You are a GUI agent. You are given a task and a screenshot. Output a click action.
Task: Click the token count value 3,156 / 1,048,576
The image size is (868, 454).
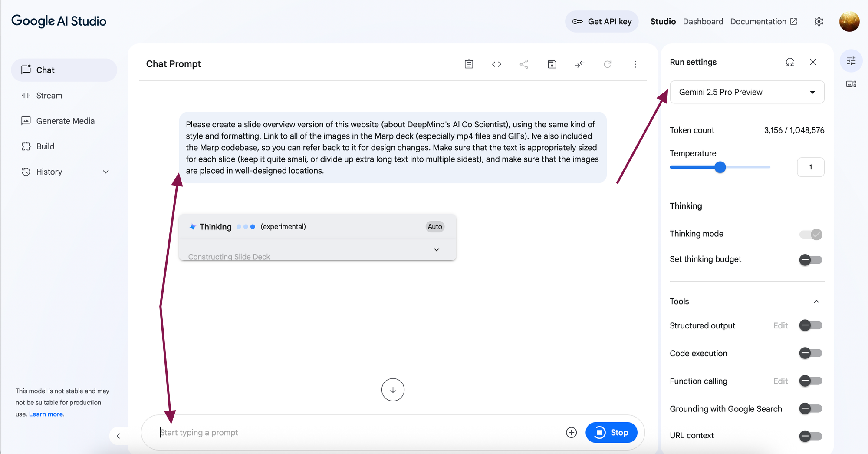794,130
